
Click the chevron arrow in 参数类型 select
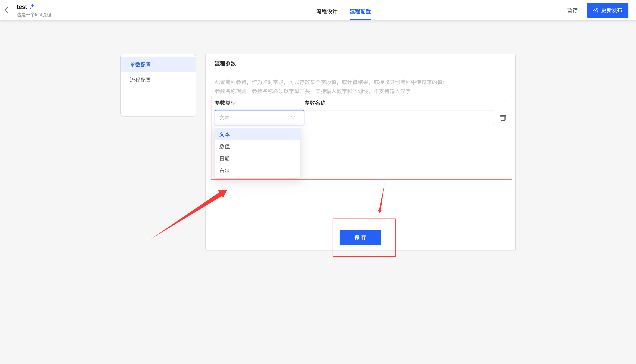[x=293, y=118]
